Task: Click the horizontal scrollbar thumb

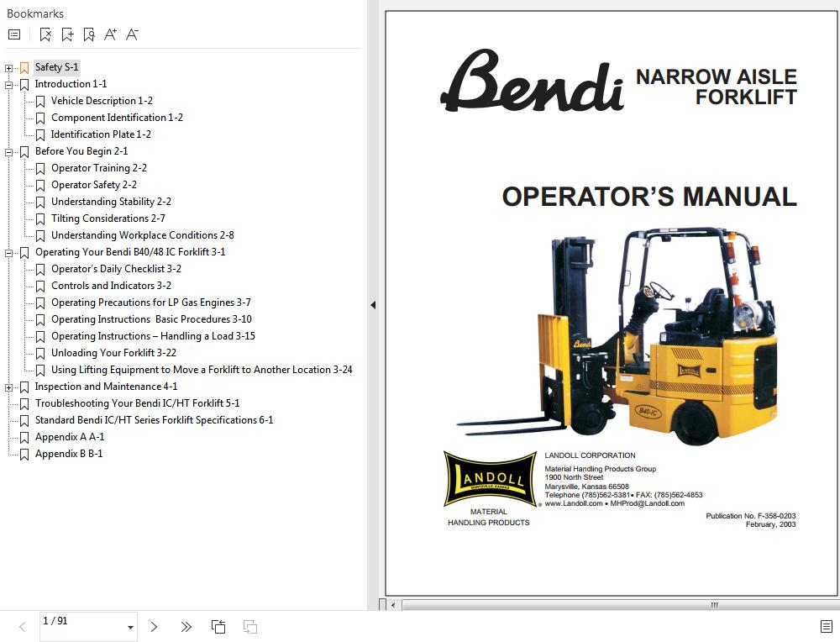Action: point(621,605)
